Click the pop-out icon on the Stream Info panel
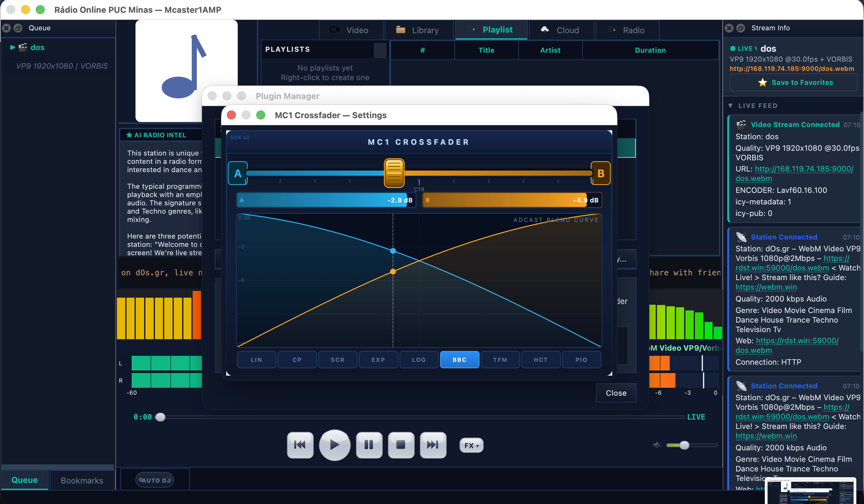 pos(741,28)
